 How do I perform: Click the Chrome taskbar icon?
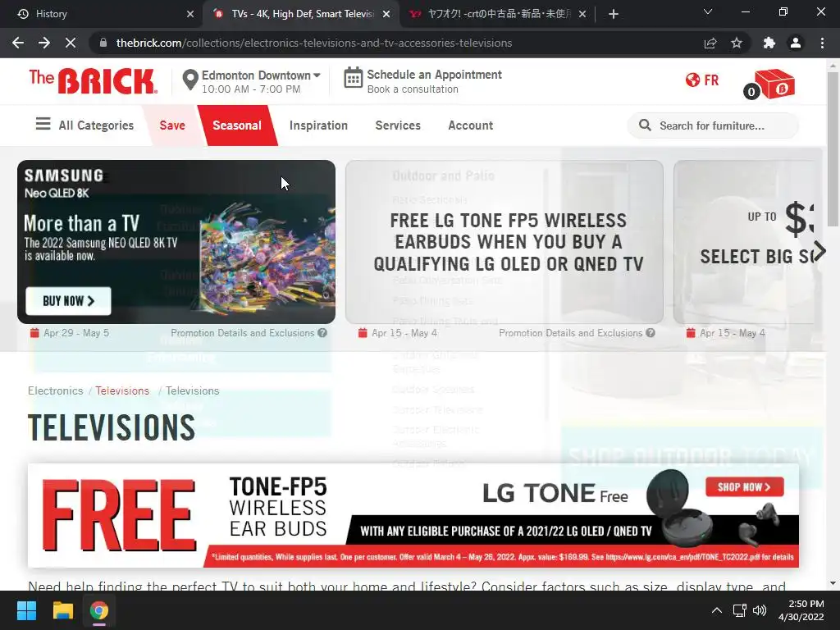(98, 610)
